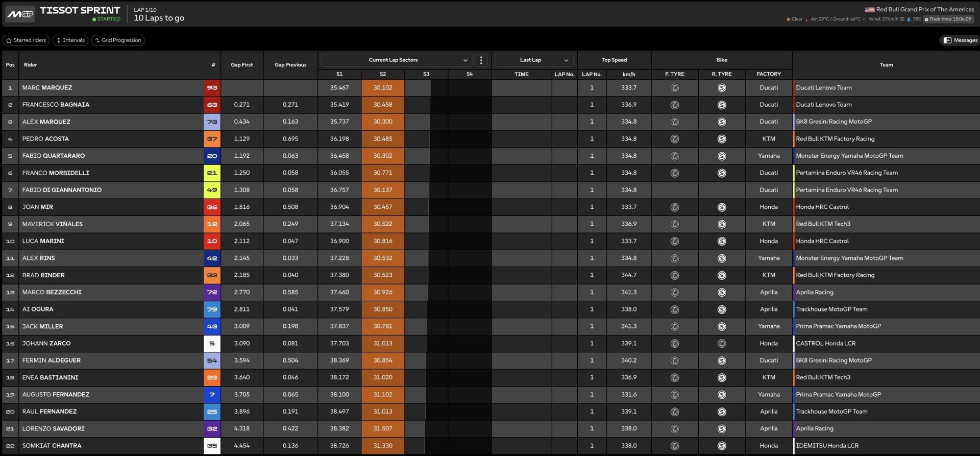Click the 10 Laps to go text

pyautogui.click(x=159, y=18)
